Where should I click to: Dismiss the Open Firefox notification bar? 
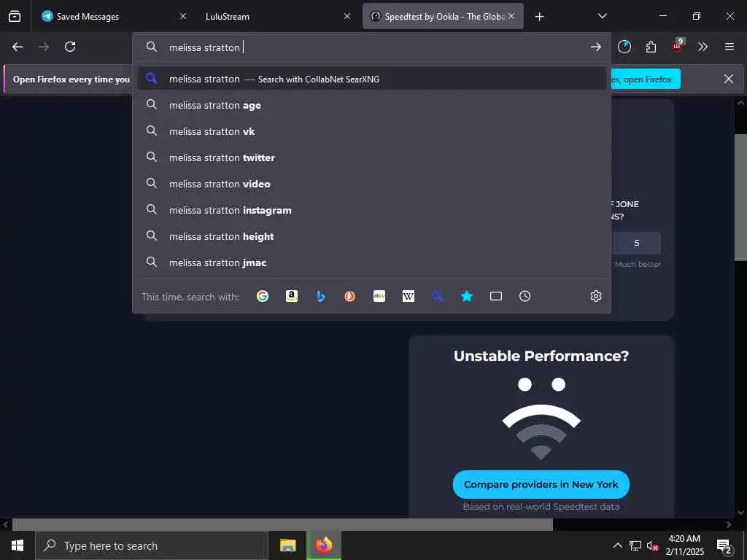[729, 79]
